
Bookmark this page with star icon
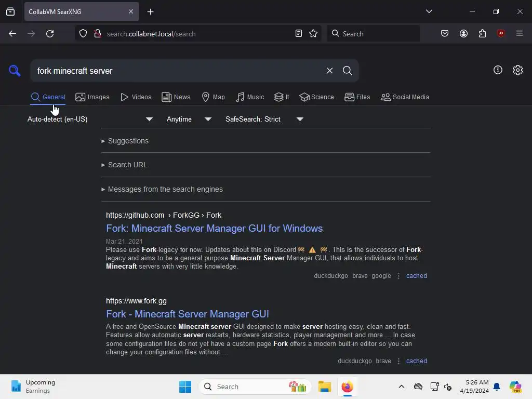coord(313,34)
